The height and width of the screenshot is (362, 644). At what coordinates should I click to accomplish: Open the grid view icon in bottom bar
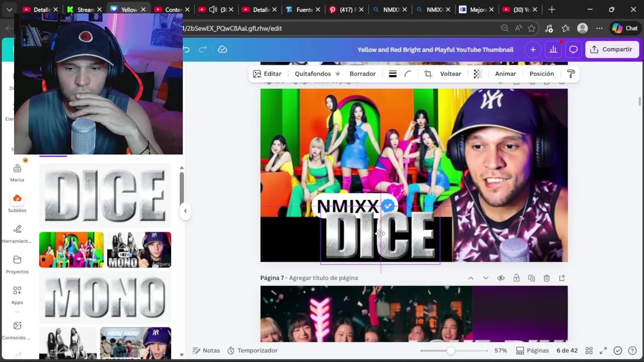(589, 350)
